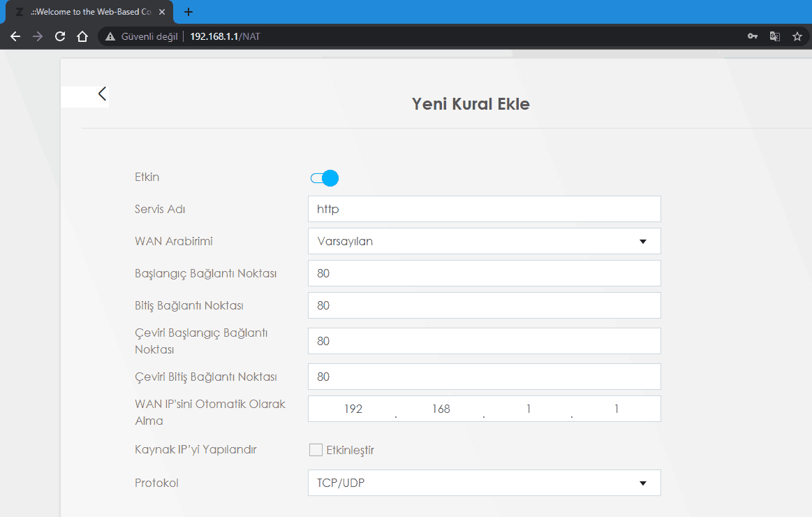Click the Servis Adı field containing http
The image size is (812, 517).
tap(484, 209)
